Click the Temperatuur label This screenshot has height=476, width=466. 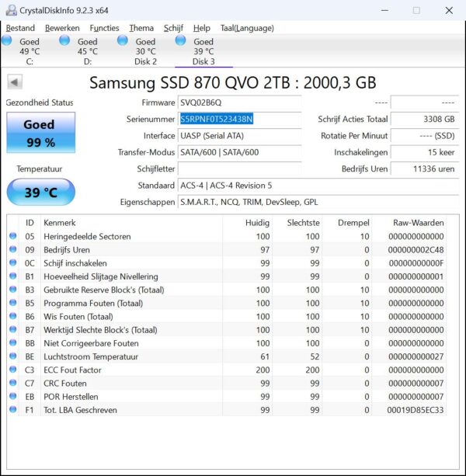pyautogui.click(x=40, y=169)
